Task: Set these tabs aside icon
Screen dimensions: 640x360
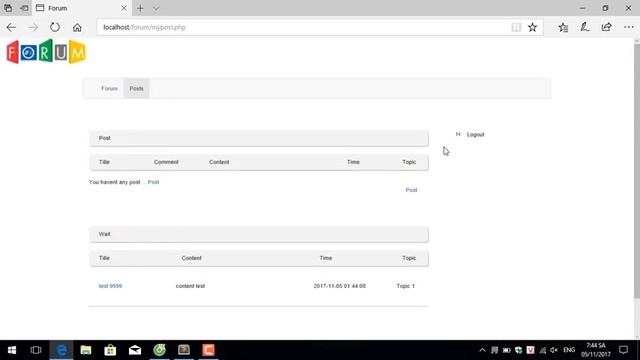Action: pyautogui.click(x=24, y=8)
